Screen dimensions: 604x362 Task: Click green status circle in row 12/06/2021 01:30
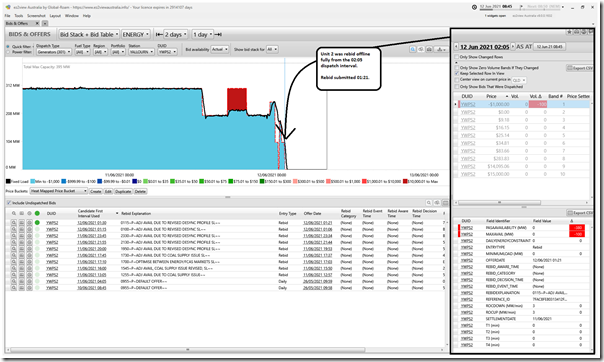click(x=37, y=223)
